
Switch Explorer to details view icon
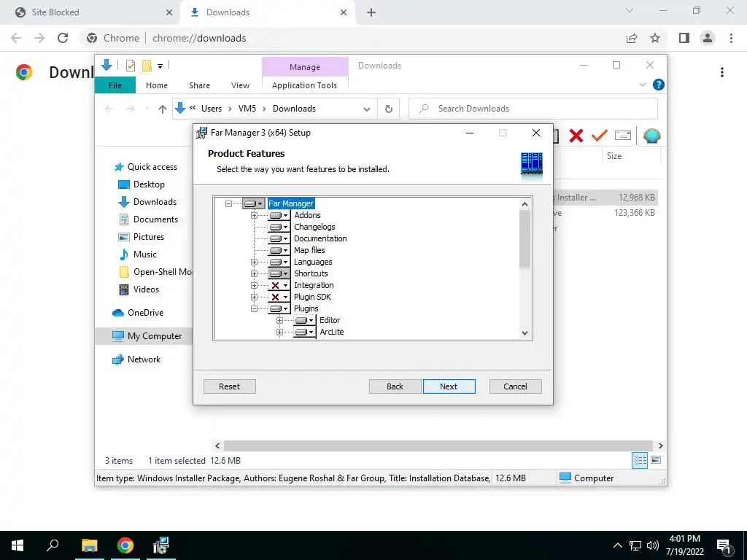click(640, 461)
